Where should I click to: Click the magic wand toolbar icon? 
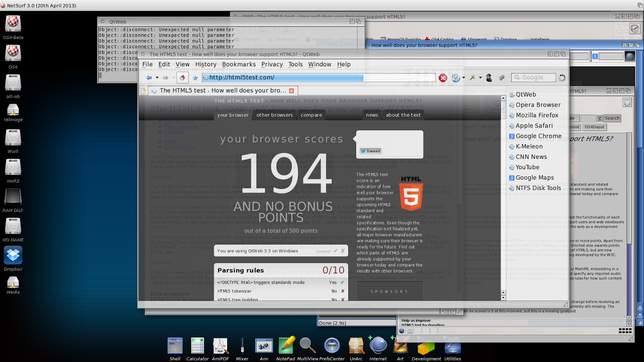tap(473, 78)
